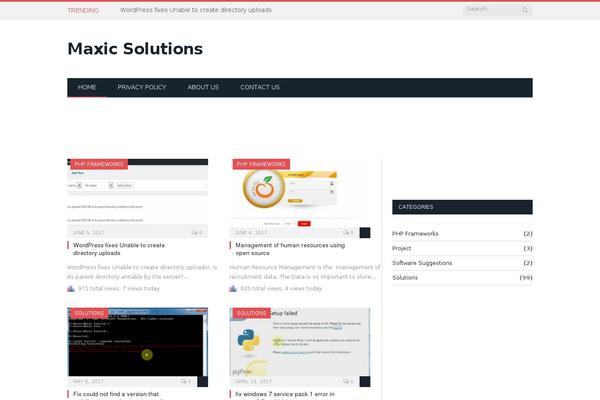Screen dimensions: 600x400
Task: Click dark square icon on April 19 post
Action: (x=365, y=382)
